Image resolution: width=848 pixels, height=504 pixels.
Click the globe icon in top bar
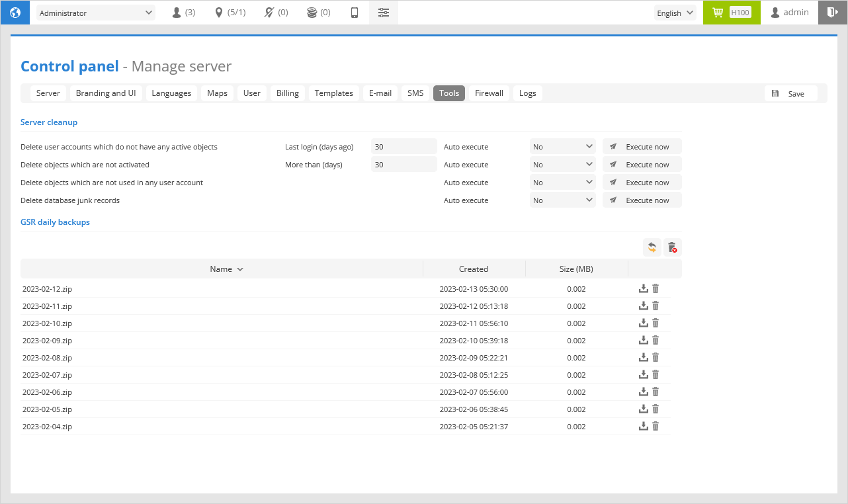[x=15, y=13]
